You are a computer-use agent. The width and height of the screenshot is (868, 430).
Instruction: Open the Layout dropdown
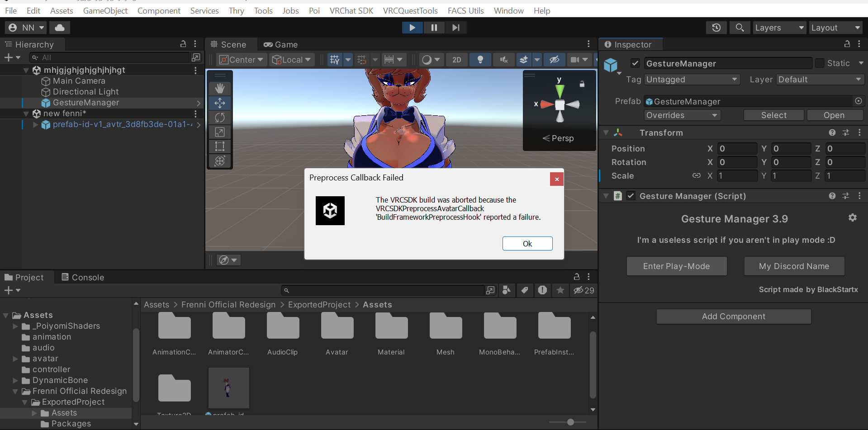836,28
